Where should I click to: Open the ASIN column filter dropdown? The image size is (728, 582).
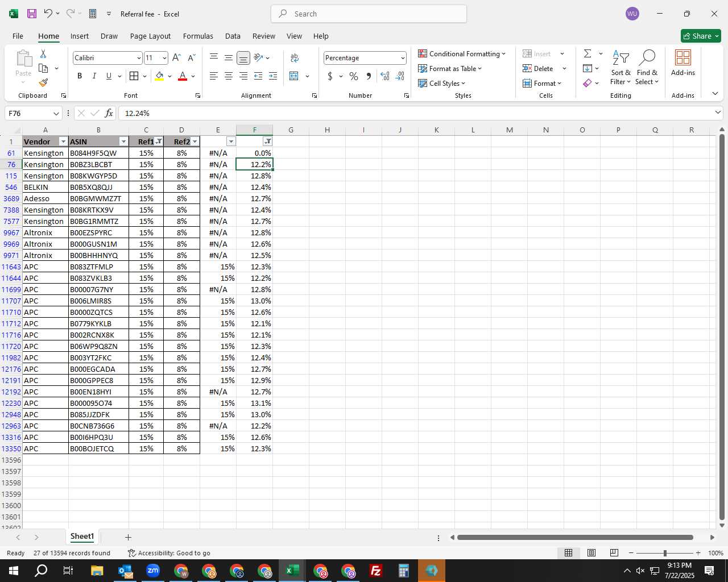click(123, 142)
